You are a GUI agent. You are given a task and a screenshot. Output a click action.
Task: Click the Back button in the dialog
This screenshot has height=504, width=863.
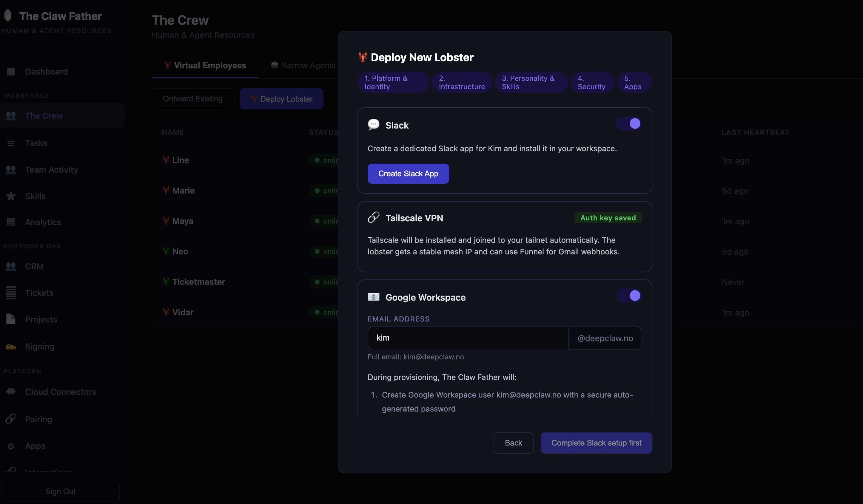tap(513, 443)
